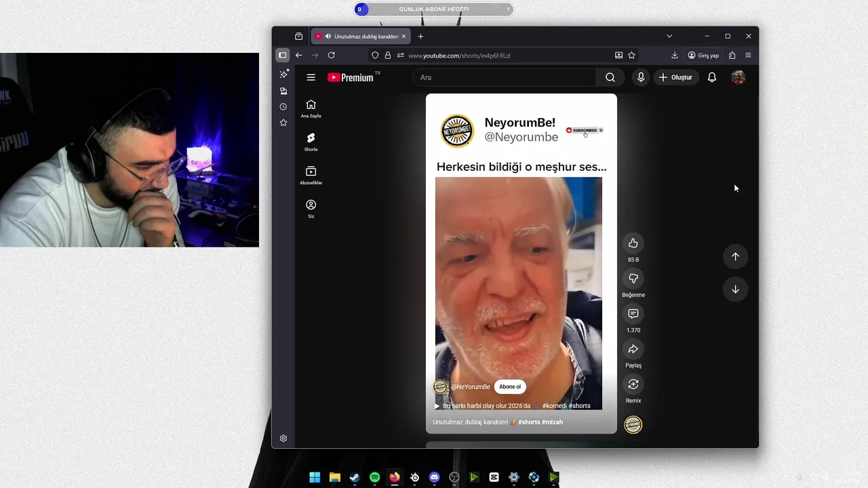The width and height of the screenshot is (868, 488).
Task: Open Discord from taskbar
Action: click(435, 477)
